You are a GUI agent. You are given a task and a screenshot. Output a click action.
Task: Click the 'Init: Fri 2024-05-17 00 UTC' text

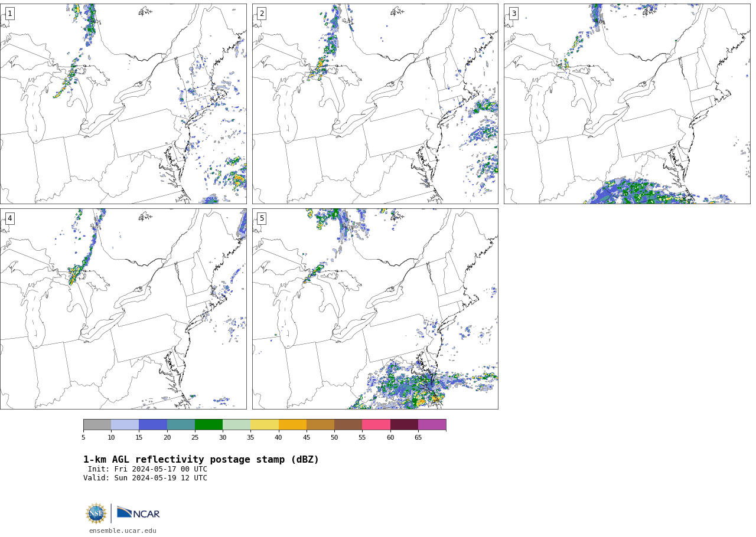tap(148, 470)
